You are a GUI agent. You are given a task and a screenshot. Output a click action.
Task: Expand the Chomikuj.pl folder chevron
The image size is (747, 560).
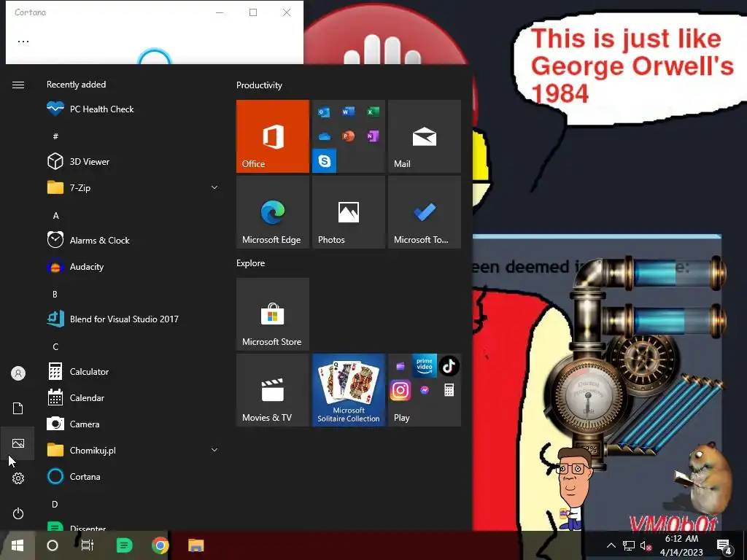(x=214, y=450)
